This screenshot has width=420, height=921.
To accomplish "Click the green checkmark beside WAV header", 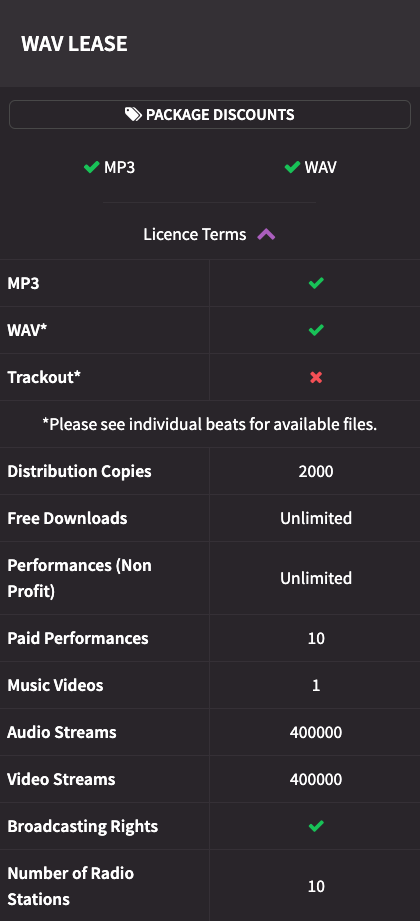I will coord(292,167).
